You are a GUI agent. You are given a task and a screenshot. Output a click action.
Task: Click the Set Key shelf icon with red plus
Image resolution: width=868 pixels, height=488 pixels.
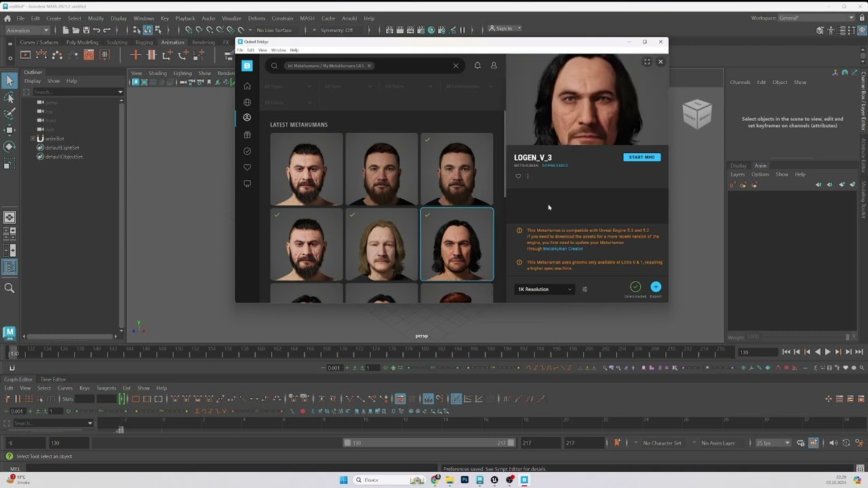pyautogui.click(x=136, y=55)
